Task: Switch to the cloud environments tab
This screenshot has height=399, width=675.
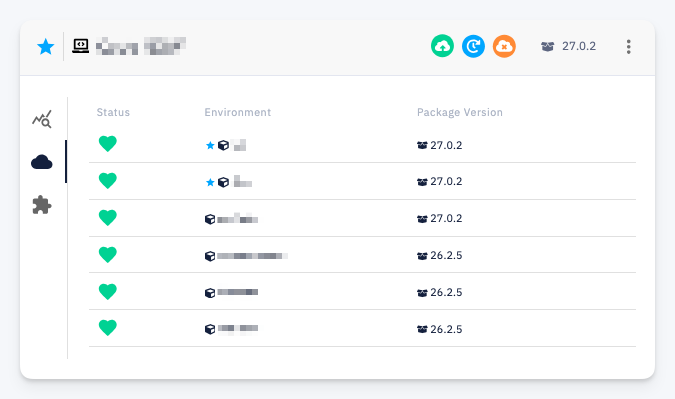Action: click(x=42, y=162)
